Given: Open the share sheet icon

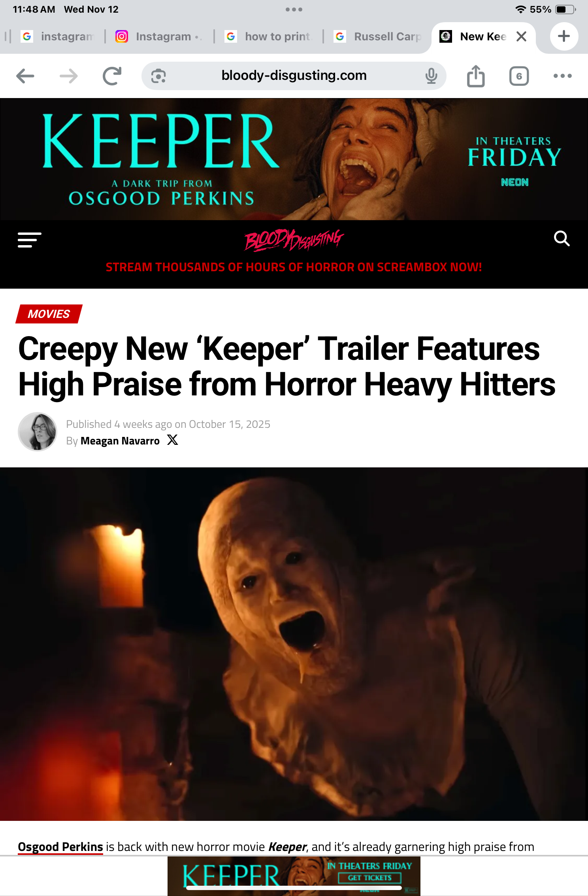Looking at the screenshot, I should (476, 76).
